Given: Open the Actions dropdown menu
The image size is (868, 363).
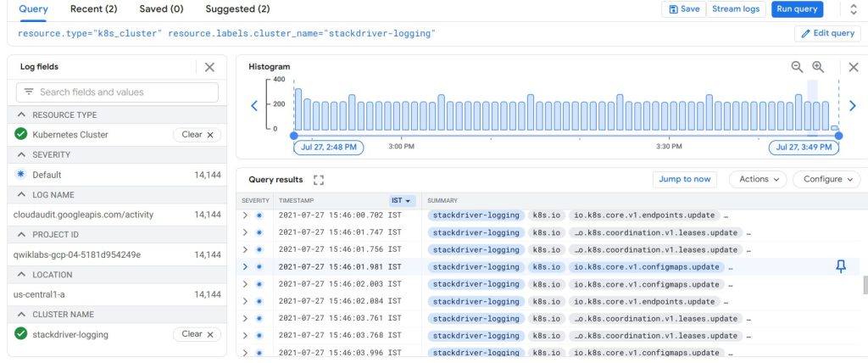Looking at the screenshot, I should click(757, 179).
